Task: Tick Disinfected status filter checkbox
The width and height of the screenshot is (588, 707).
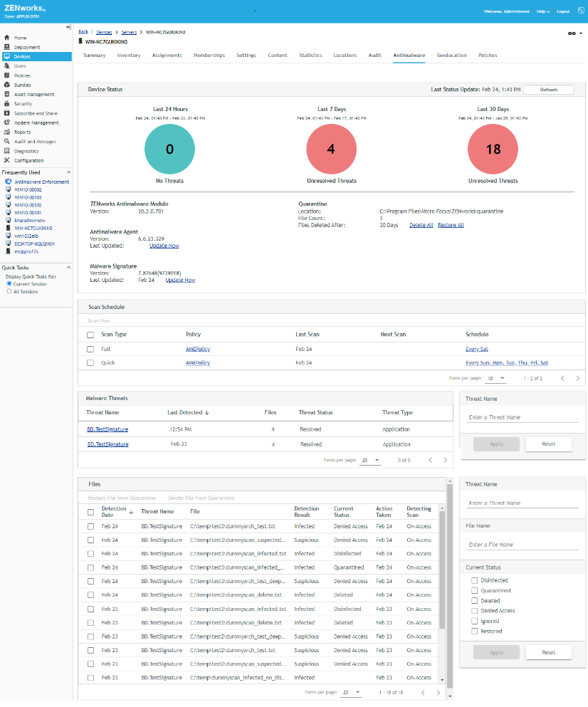Action: (474, 580)
